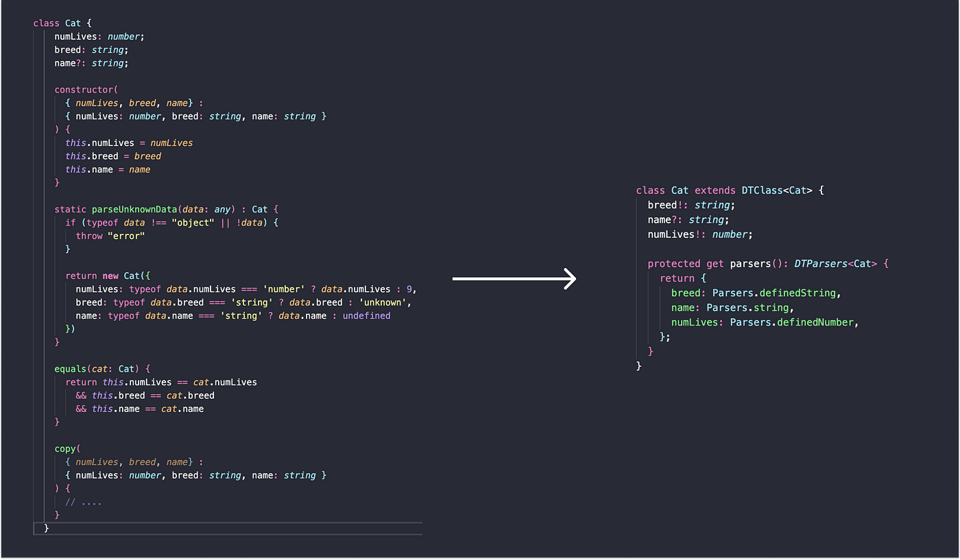Click 'class Cat extends DTClass<Cat> {' line
Screen dimensions: 960x560
(730, 191)
